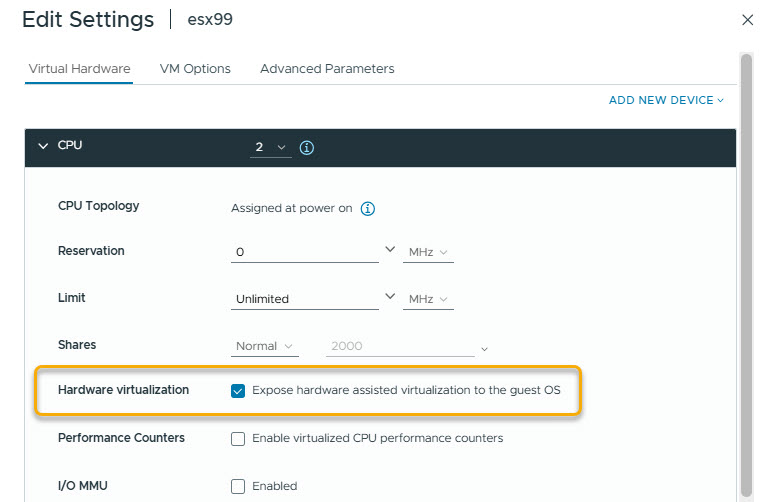Click the CPU count info icon

pos(307,148)
